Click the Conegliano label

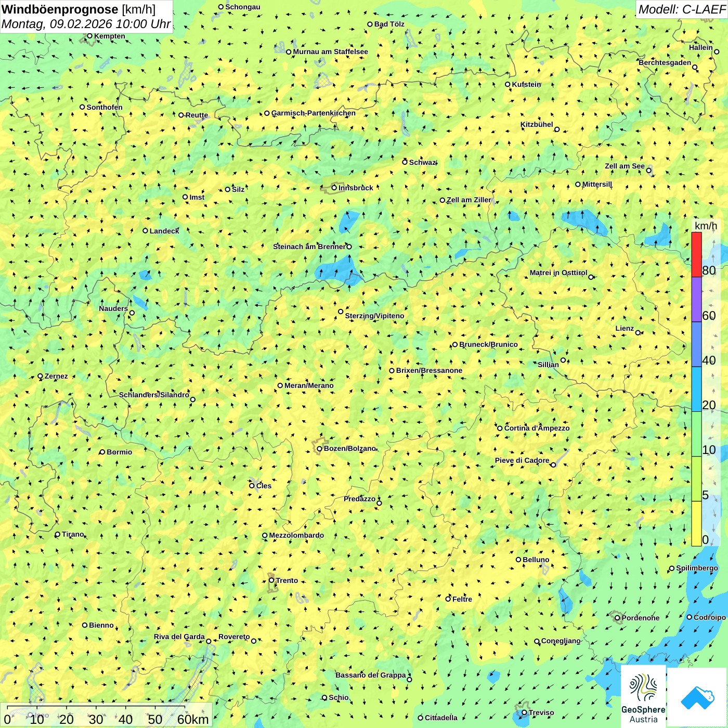561,641
